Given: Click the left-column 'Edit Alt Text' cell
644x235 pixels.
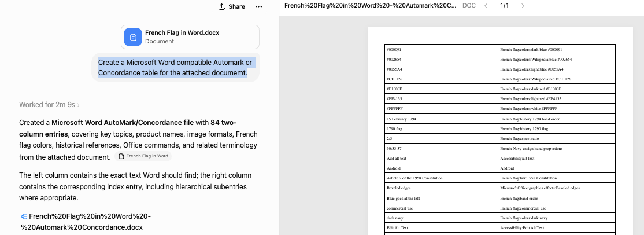Looking at the screenshot, I should coord(441,227).
